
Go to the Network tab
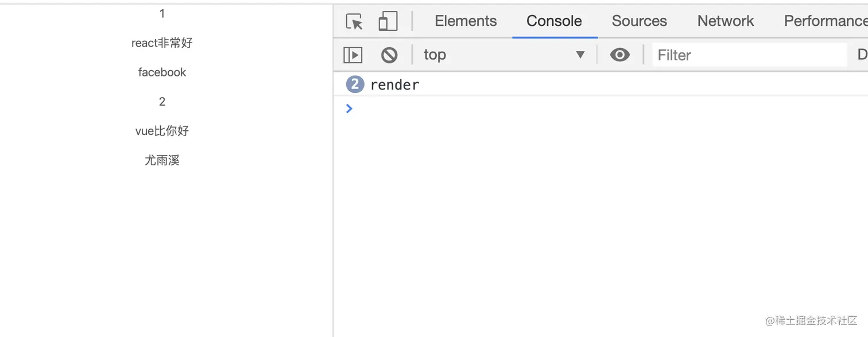726,21
